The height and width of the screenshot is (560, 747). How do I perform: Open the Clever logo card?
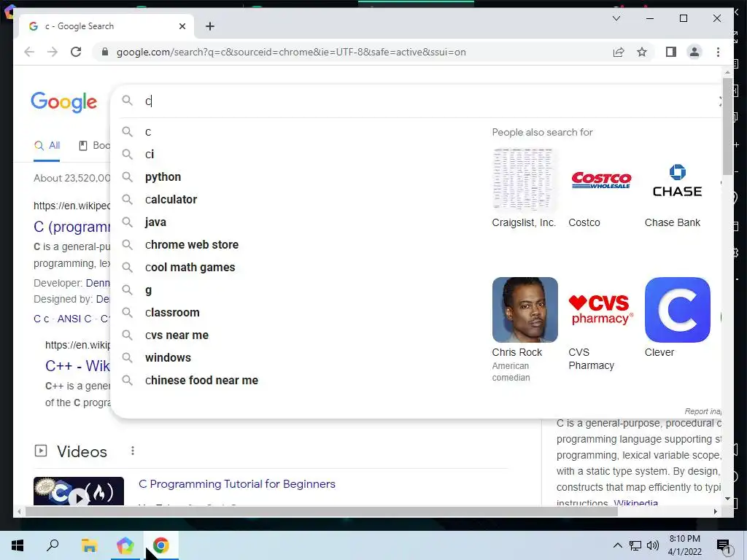(x=678, y=309)
